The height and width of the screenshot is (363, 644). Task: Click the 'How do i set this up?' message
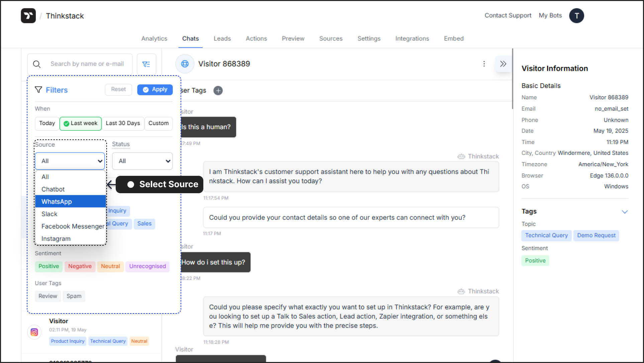pos(215,262)
